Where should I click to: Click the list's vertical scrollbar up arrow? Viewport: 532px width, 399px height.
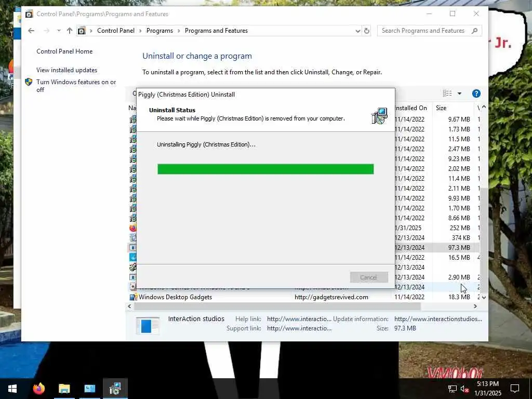(484, 107)
